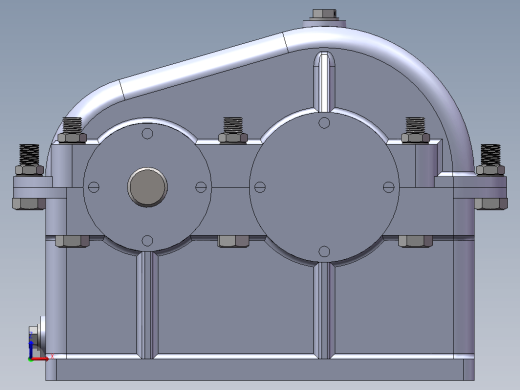The height and width of the screenshot is (390, 520).
Task: Select the lower rib beneath large bearing cover
Action: click(324, 311)
